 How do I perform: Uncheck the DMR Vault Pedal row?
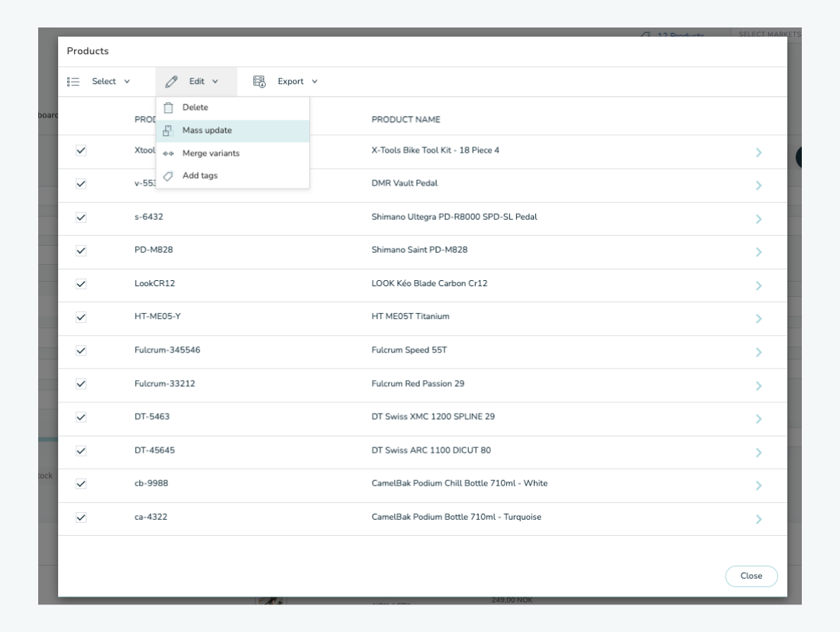(x=81, y=184)
